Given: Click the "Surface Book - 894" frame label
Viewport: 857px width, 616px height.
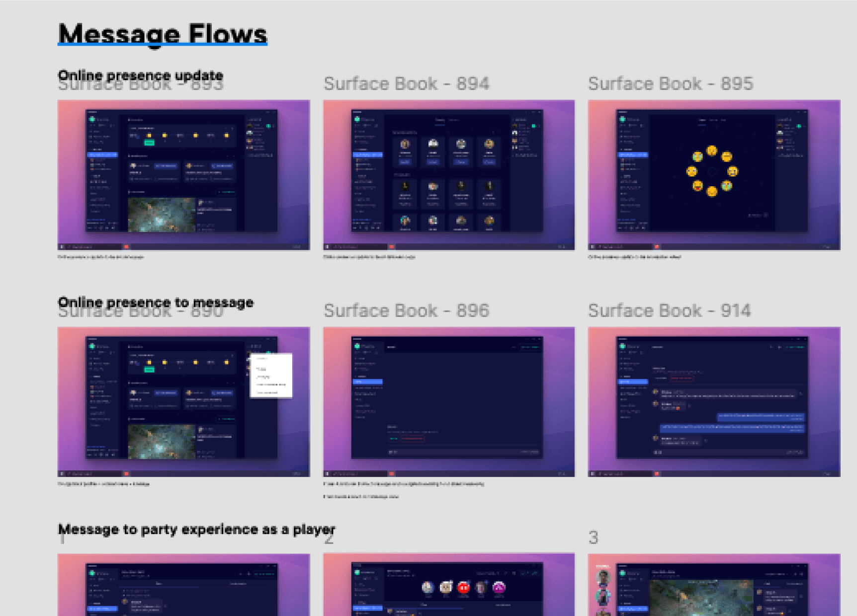Looking at the screenshot, I should click(x=406, y=83).
